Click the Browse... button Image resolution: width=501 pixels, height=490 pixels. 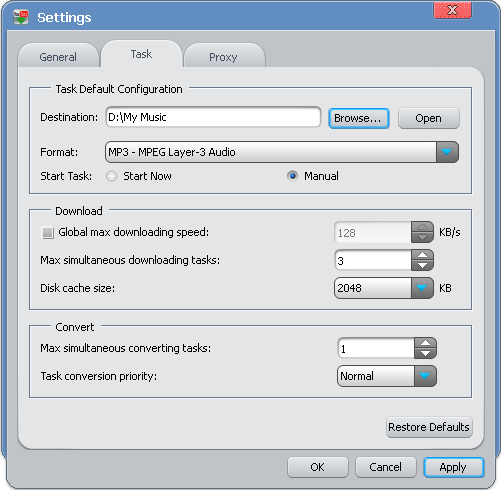[358, 118]
